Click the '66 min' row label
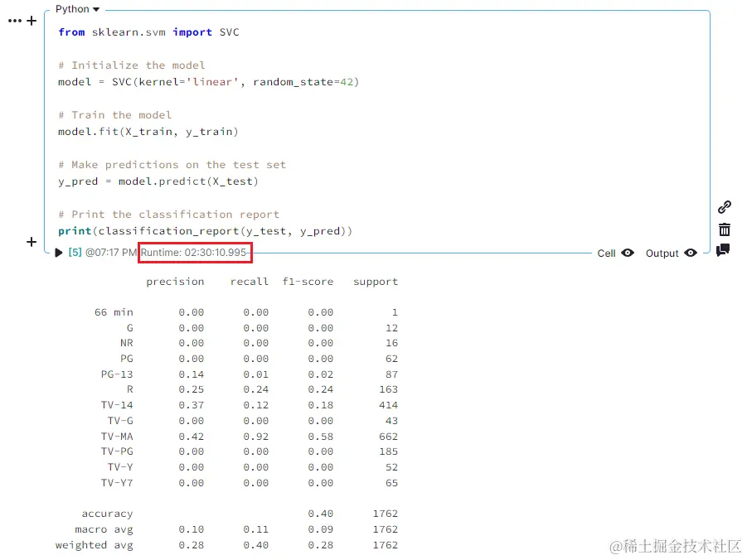747x560 pixels. point(114,312)
